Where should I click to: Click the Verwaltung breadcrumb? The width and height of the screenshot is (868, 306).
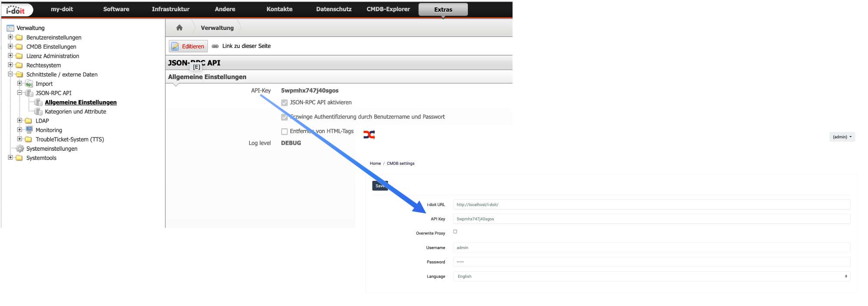pos(217,28)
